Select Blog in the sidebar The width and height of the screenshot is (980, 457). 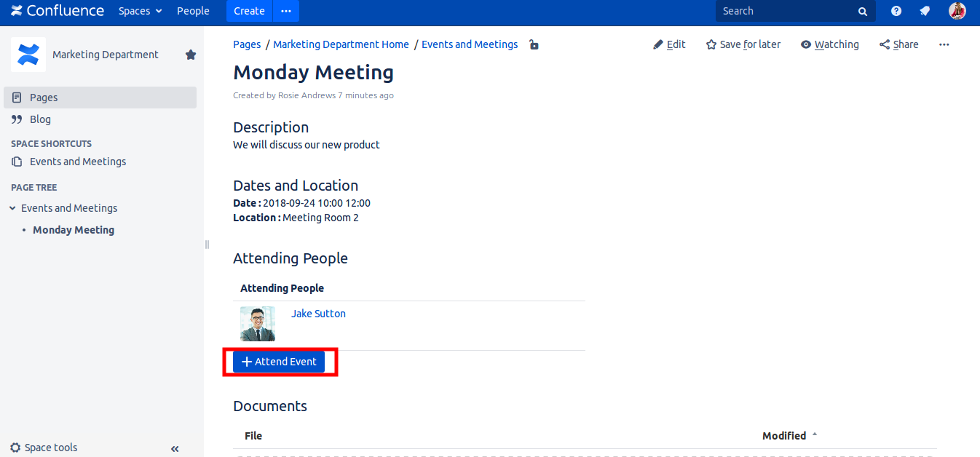click(x=40, y=119)
